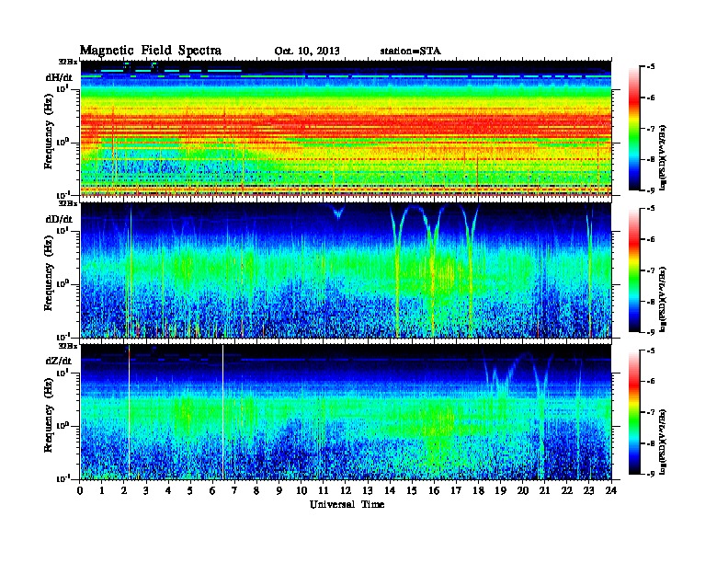Click the hour 16 tick label
The image size is (728, 563).
pyautogui.click(x=434, y=490)
